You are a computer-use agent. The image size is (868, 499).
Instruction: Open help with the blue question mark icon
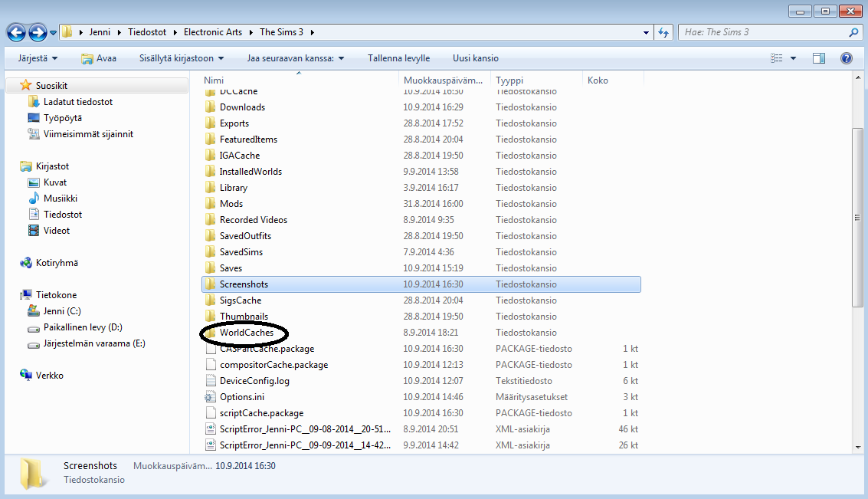coord(847,58)
